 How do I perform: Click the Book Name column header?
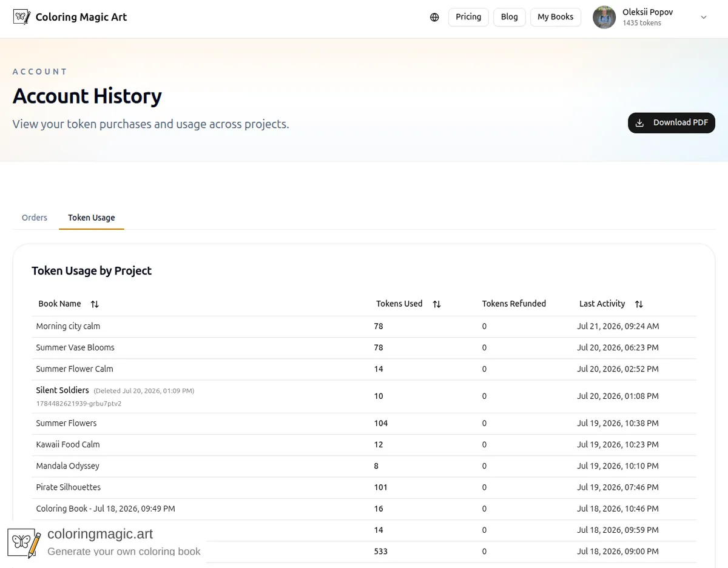(x=59, y=304)
